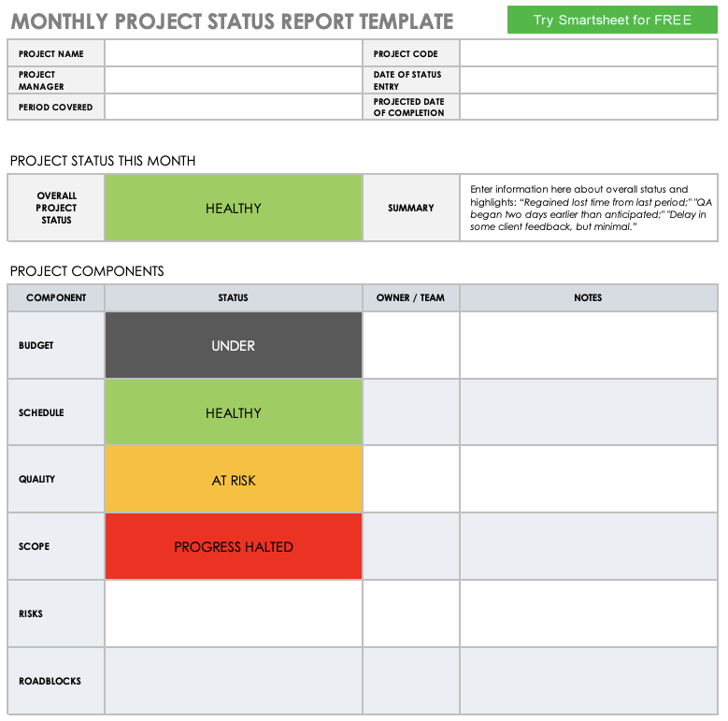
Task: Select the Budget owner/team cell
Action: [410, 345]
